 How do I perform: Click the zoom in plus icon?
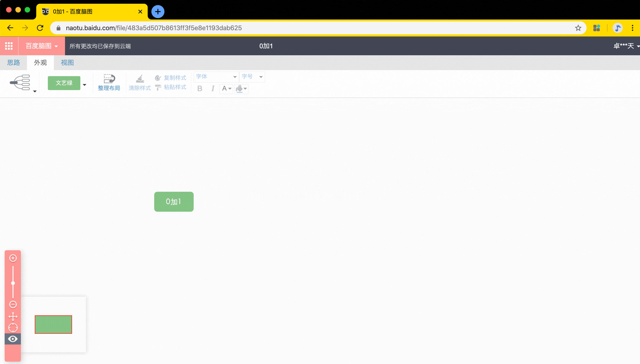[13, 258]
